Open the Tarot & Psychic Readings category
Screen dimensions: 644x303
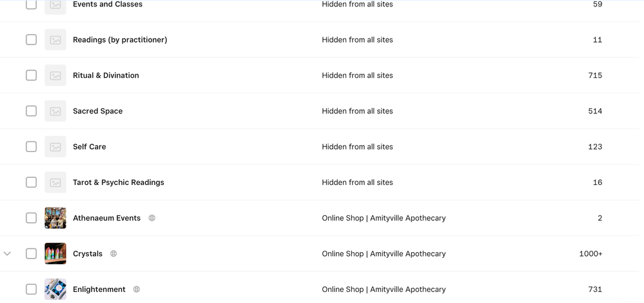point(118,182)
